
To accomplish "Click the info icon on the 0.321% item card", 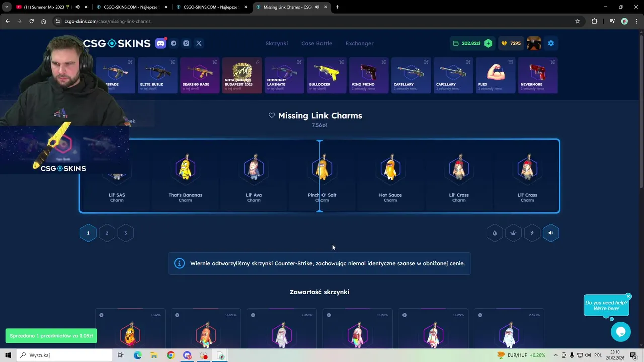I will pyautogui.click(x=177, y=315).
